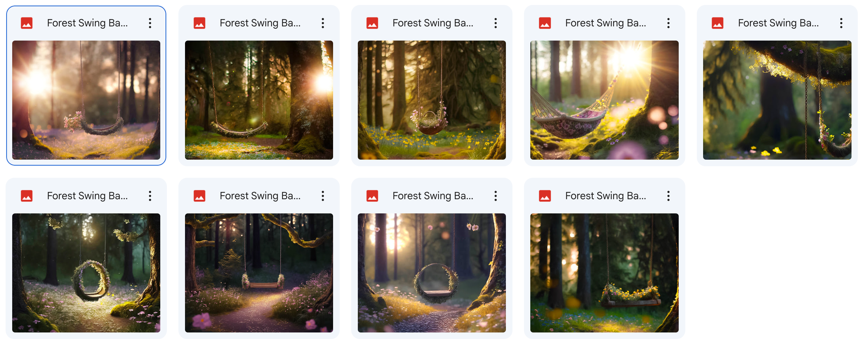Open more options for the basket swing file
Viewport: 868px width, 345px height.
point(496,23)
